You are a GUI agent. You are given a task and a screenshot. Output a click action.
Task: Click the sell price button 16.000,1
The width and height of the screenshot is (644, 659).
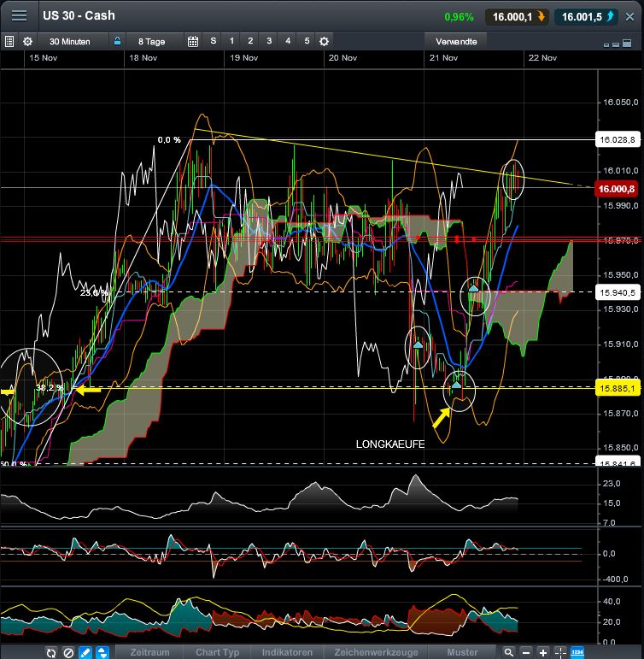[517, 16]
